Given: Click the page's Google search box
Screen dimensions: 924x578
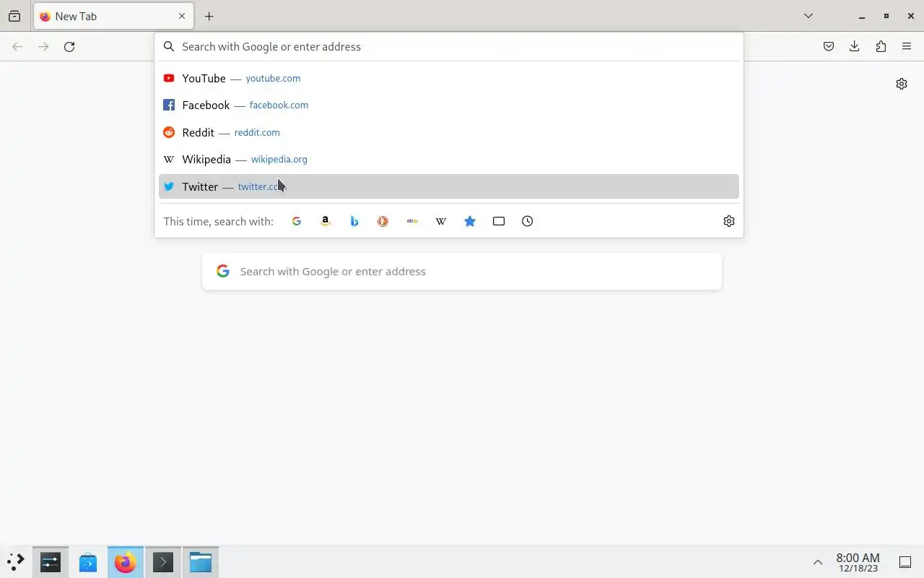Looking at the screenshot, I should (x=462, y=272).
